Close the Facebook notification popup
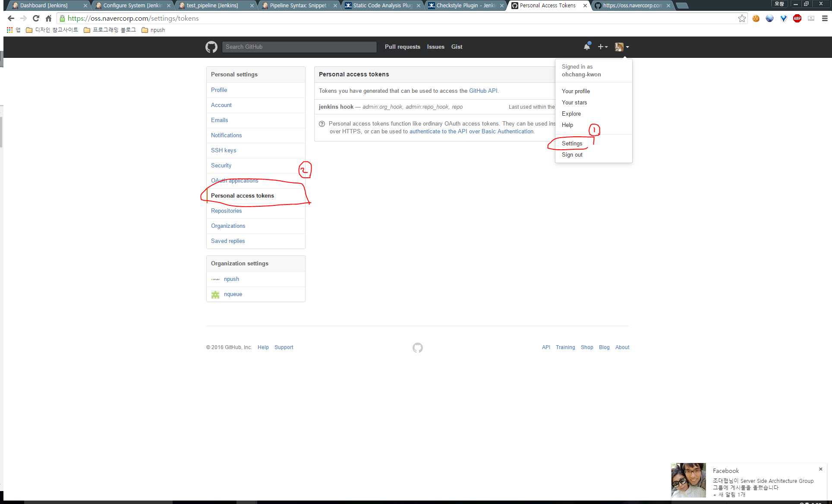Screen dimensions: 832x504 pyautogui.click(x=821, y=469)
